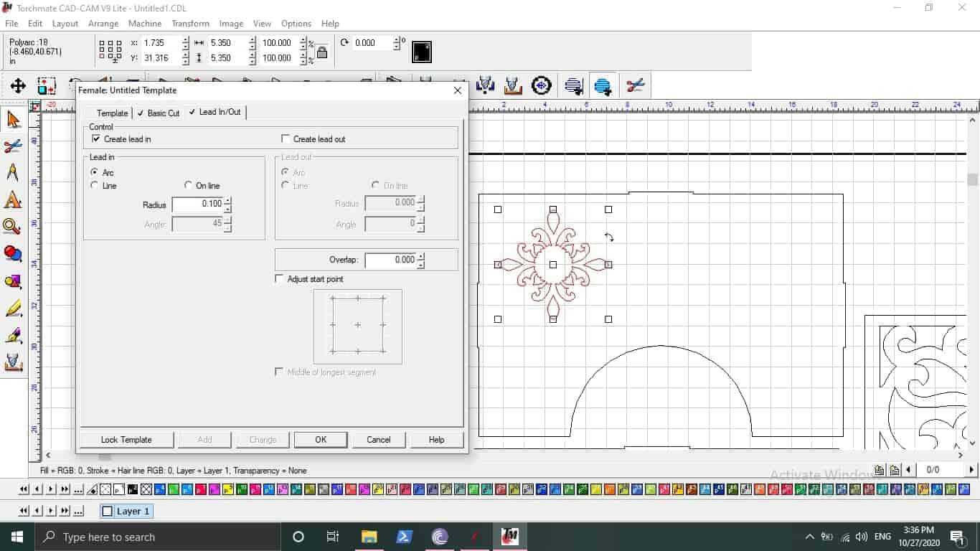Uncheck the Create lead in checkbox
This screenshot has width=980, height=551.
(x=96, y=139)
